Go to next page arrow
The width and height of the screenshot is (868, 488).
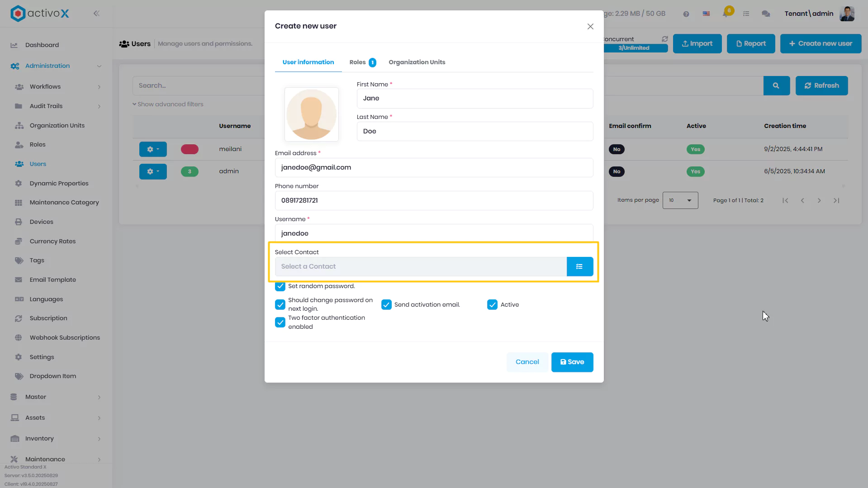(819, 200)
